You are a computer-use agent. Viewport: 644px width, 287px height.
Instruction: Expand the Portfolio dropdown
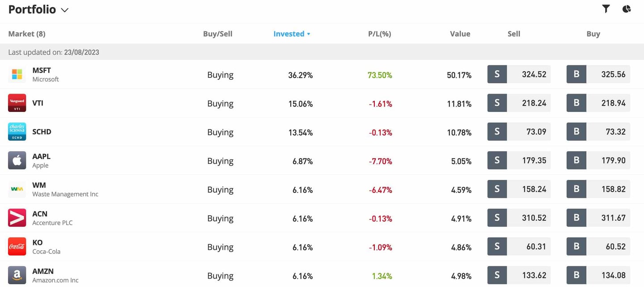coord(64,9)
